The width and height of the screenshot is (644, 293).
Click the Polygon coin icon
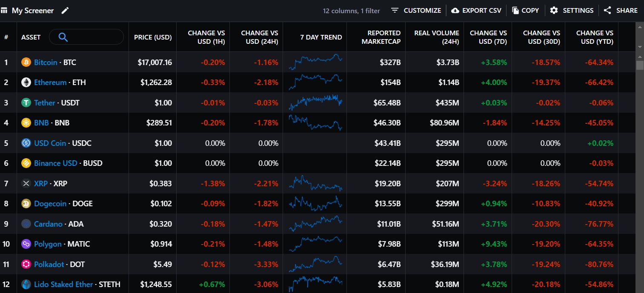(26, 244)
